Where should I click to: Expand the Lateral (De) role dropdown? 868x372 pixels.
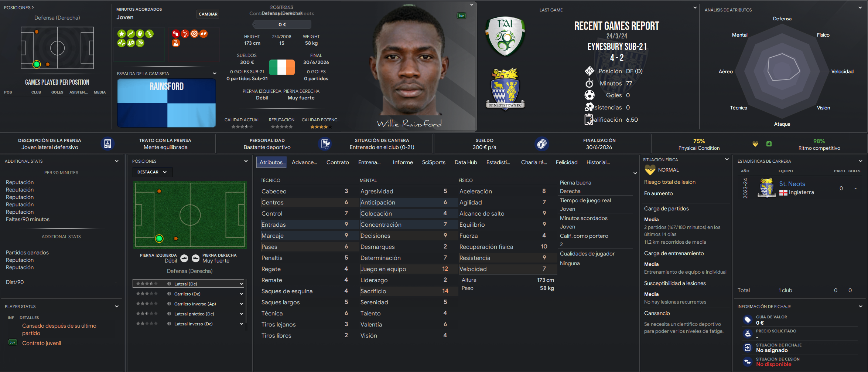241,284
